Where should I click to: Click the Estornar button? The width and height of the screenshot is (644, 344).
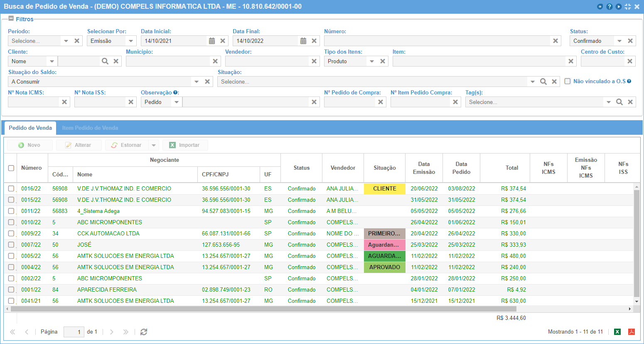pyautogui.click(x=128, y=145)
